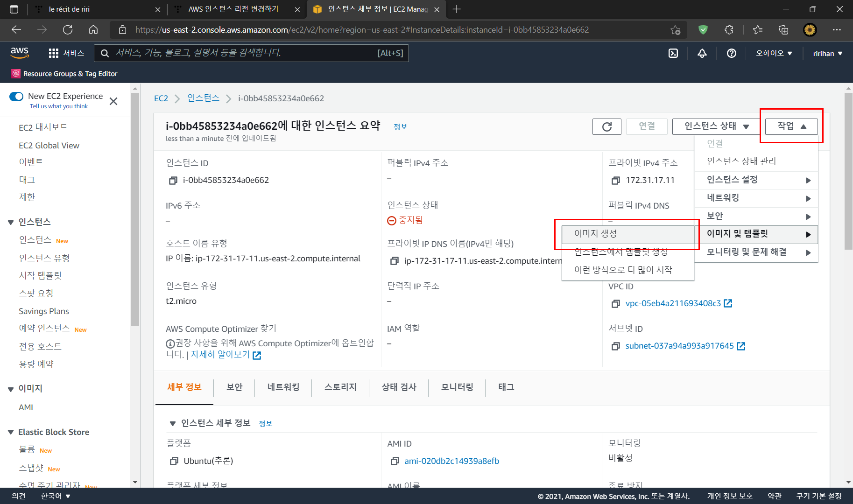Image resolution: width=853 pixels, height=504 pixels.
Task: Switch to the Networking tab
Action: [x=283, y=387]
